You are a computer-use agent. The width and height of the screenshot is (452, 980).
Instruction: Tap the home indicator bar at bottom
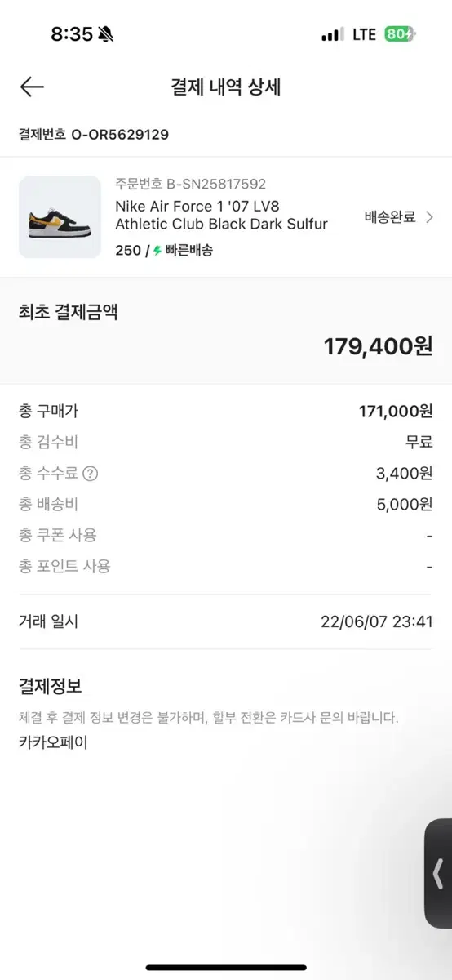pos(226,968)
